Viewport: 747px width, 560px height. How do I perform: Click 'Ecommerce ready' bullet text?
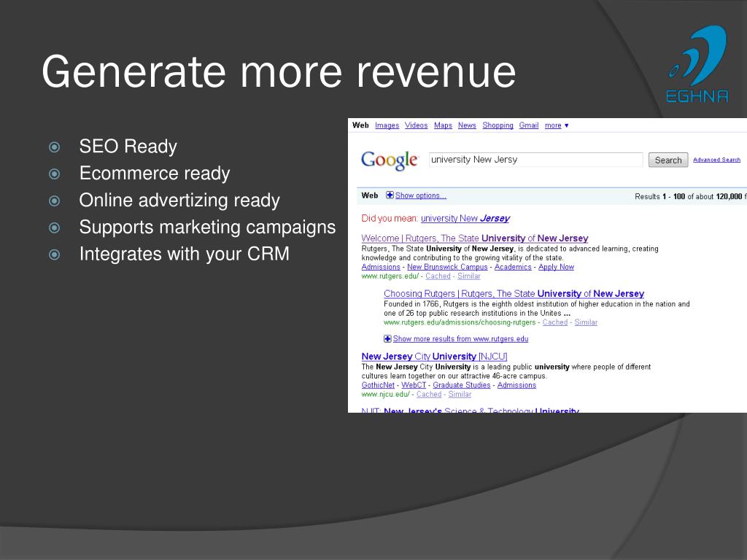point(155,174)
